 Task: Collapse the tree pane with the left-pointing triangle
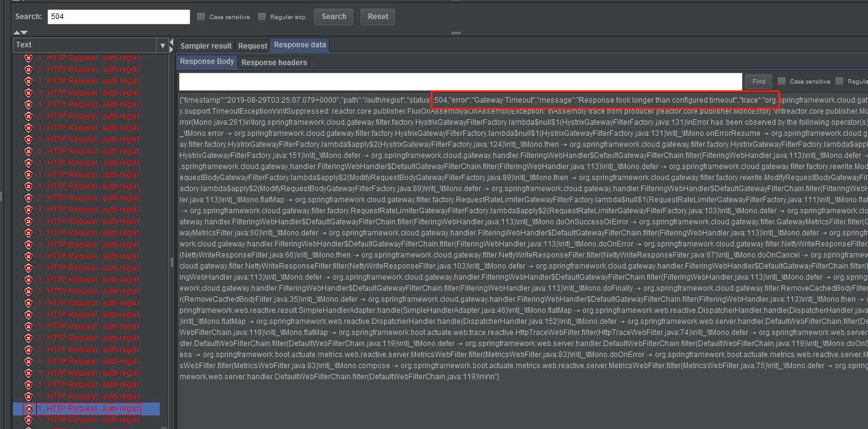point(171,42)
